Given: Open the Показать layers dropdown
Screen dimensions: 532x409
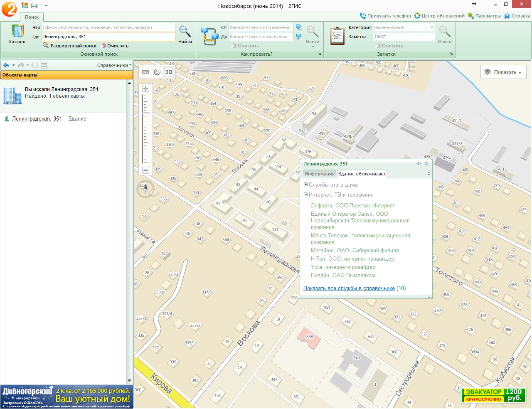Looking at the screenshot, I should click(503, 72).
